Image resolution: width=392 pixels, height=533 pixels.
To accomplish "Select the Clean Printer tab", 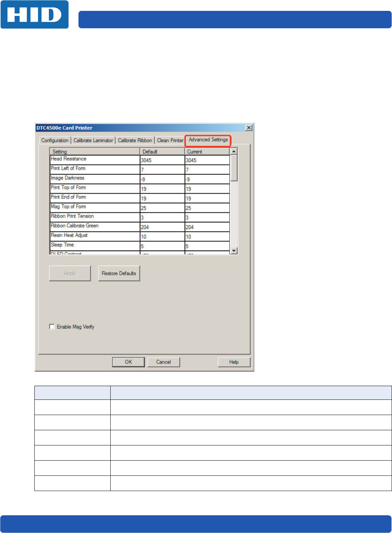I will click(170, 140).
